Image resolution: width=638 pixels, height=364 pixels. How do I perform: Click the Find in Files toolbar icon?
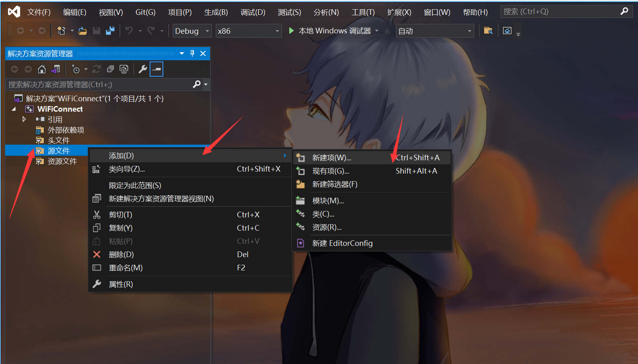click(x=488, y=31)
